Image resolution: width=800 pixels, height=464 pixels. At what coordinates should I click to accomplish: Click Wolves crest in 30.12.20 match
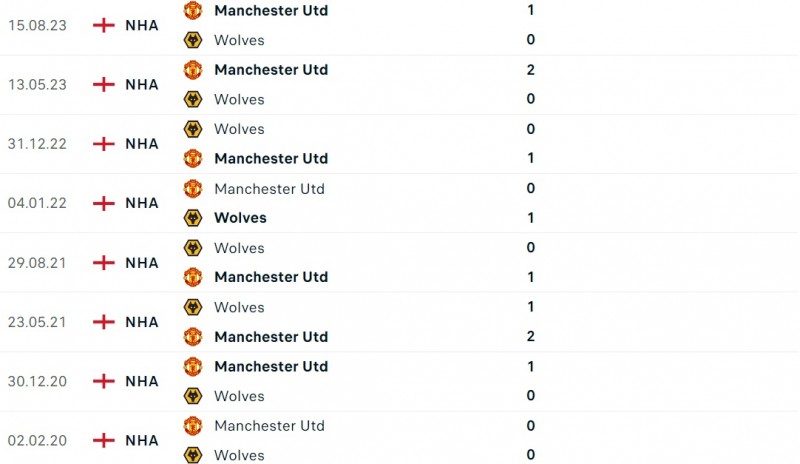pos(193,396)
